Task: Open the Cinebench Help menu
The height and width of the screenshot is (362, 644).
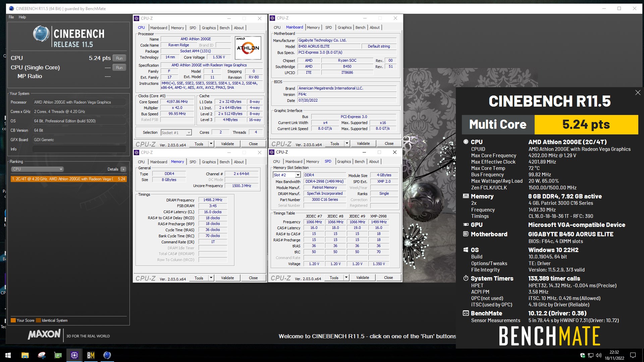Action: point(22,17)
